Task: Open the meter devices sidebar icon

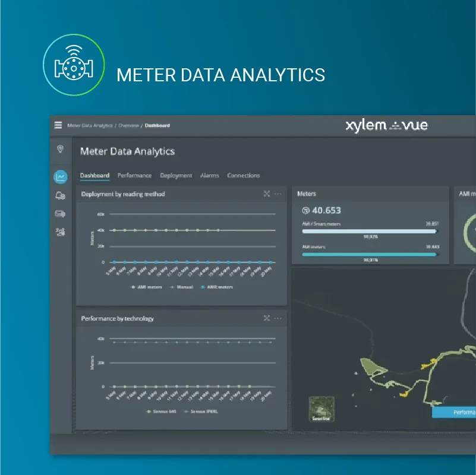Action: tap(61, 196)
